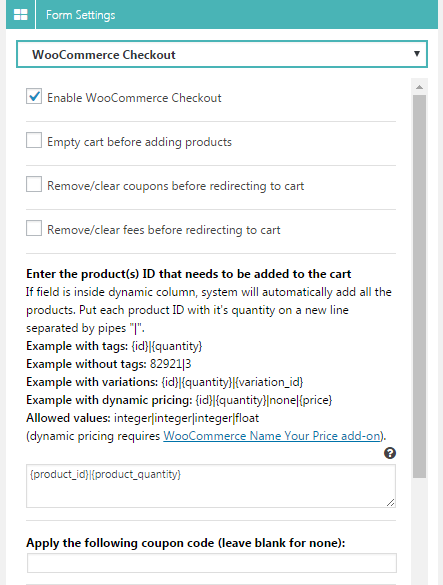Image resolution: width=443 pixels, height=585 pixels.
Task: Open WooCommerce Name Your Price add-on link
Action: pos(271,436)
